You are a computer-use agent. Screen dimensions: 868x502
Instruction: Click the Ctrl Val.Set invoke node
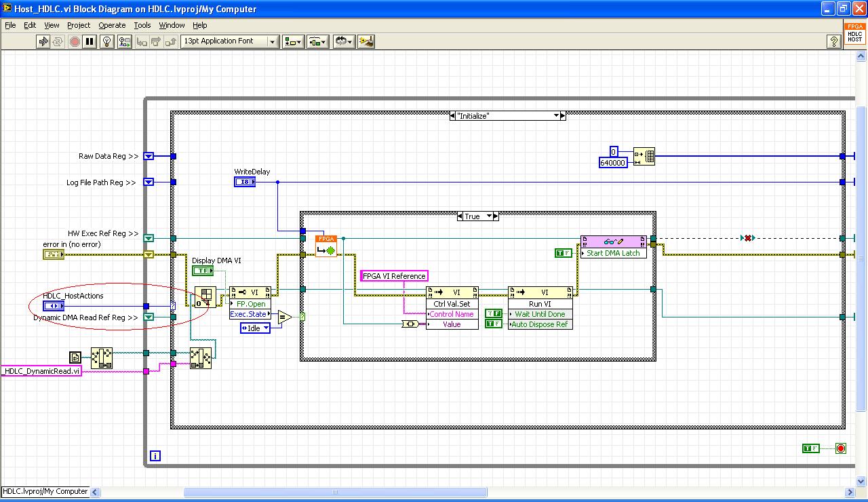coord(452,304)
